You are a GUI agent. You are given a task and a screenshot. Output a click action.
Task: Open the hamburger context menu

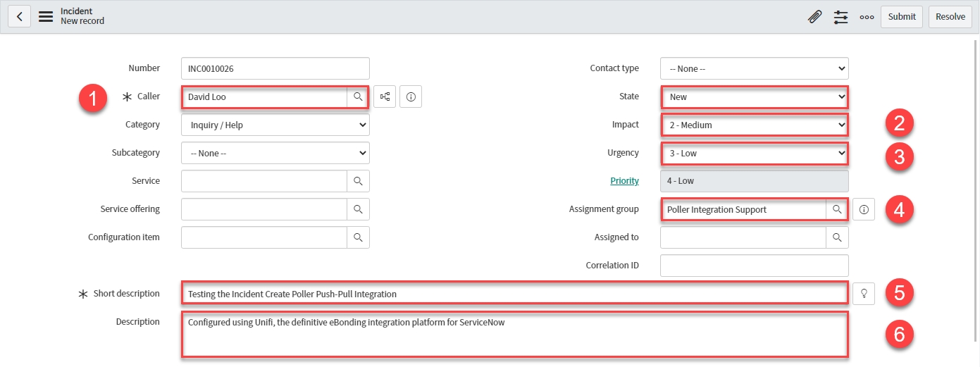pyautogui.click(x=46, y=16)
